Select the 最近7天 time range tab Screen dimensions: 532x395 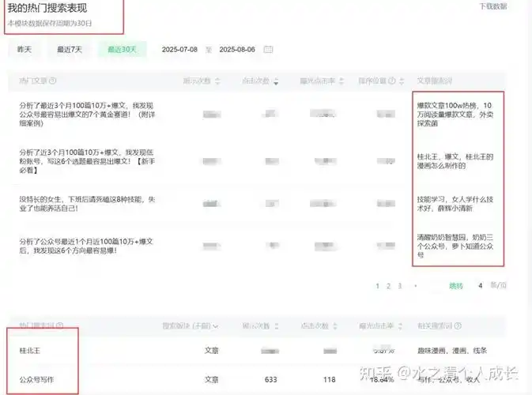point(70,50)
